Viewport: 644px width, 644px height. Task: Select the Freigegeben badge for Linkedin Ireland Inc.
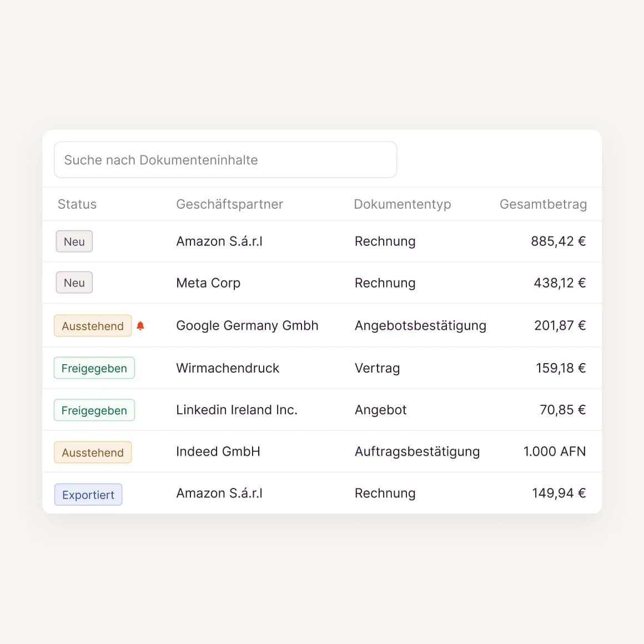94,410
